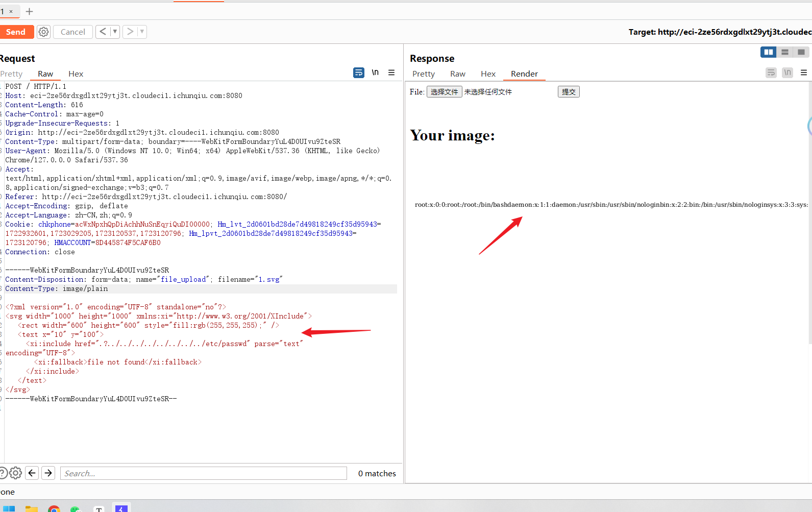Image resolution: width=812 pixels, height=512 pixels.
Task: Jump to previous search match arrow
Action: 32,473
